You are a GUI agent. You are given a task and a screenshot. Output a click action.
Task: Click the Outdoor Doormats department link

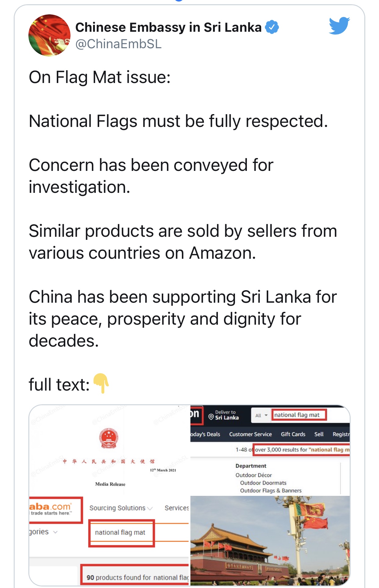coord(263,483)
